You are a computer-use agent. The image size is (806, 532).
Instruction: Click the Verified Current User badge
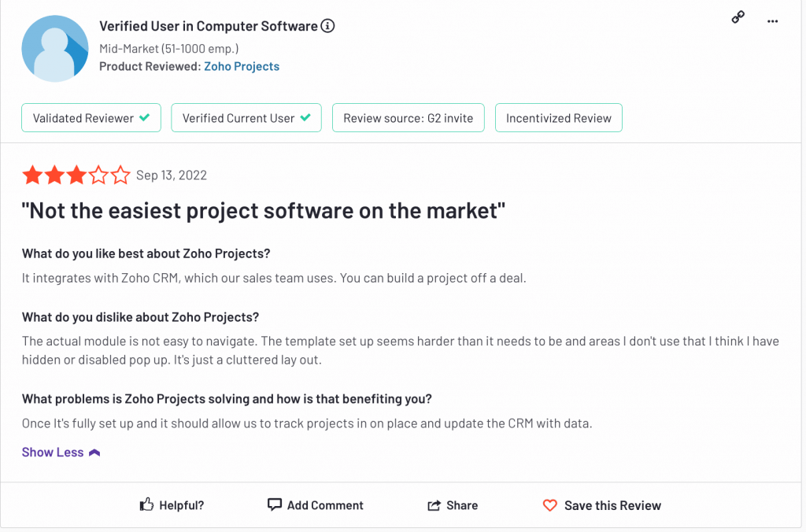[x=246, y=118]
